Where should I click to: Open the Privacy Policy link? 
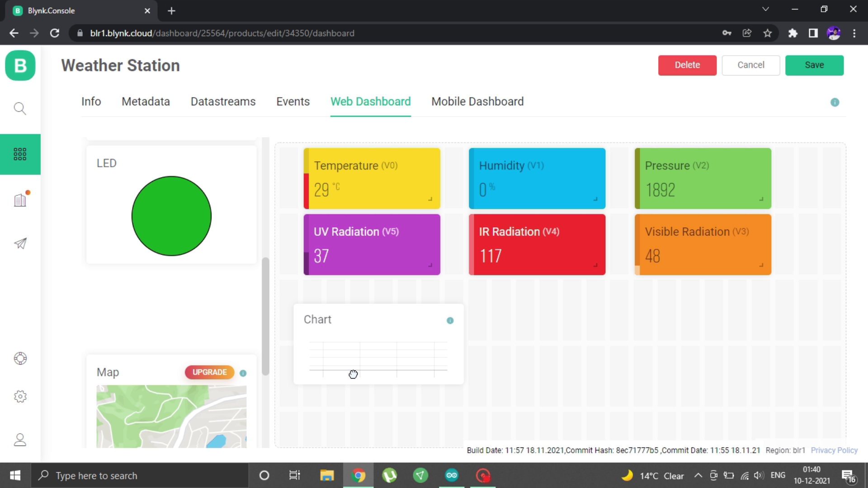(x=834, y=450)
